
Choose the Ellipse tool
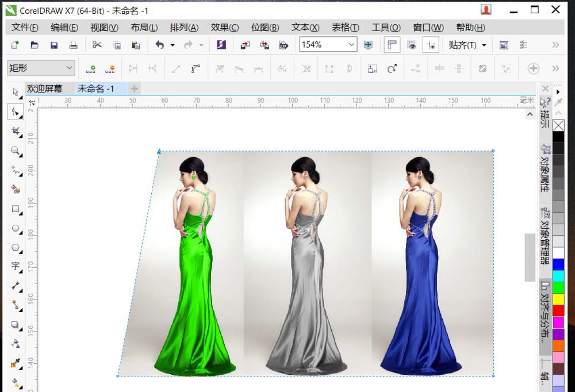point(16,228)
